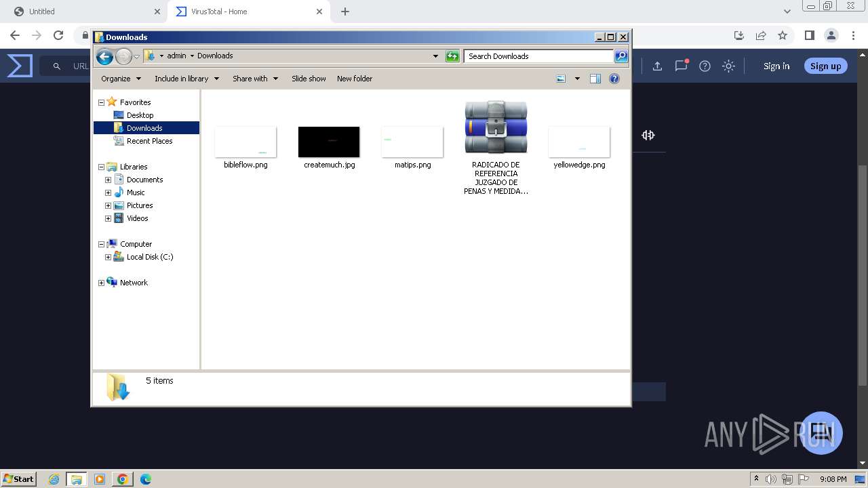
Task: Click the Explorer help icon
Action: 614,79
